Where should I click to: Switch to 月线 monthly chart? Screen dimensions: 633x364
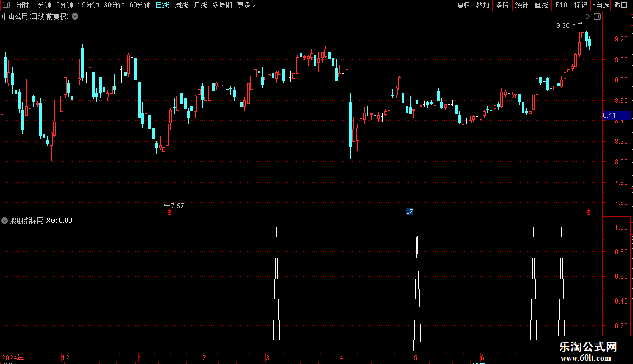(200, 5)
